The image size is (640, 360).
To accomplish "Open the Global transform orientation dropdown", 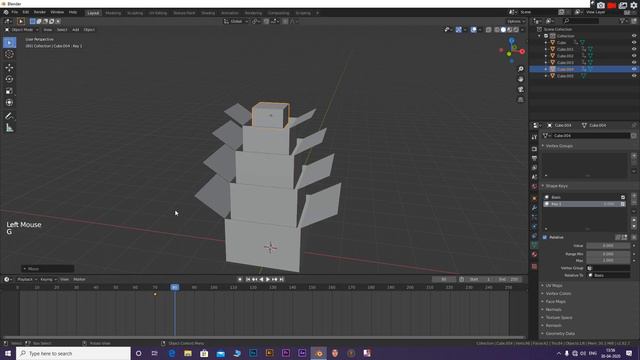I will (x=236, y=21).
